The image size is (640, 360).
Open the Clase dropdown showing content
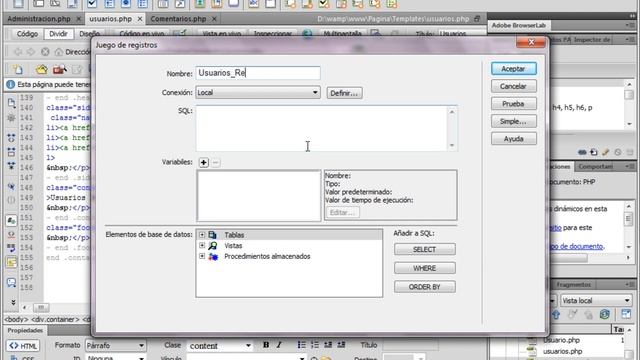tap(220, 345)
